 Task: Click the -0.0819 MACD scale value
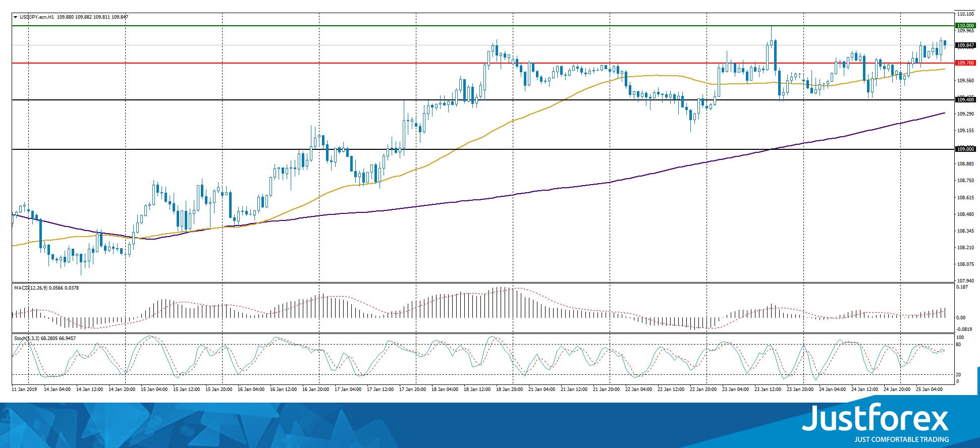click(x=964, y=328)
